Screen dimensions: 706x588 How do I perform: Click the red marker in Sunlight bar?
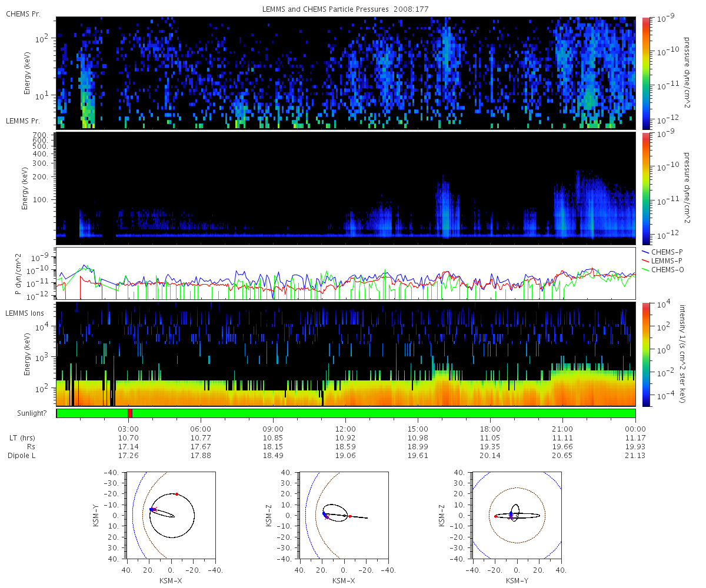point(130,413)
